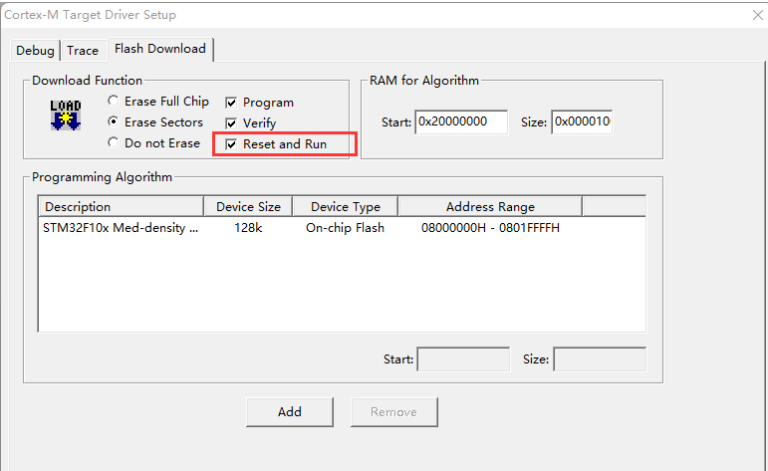Click the Description column header
The width and height of the screenshot is (768, 471).
click(x=120, y=207)
